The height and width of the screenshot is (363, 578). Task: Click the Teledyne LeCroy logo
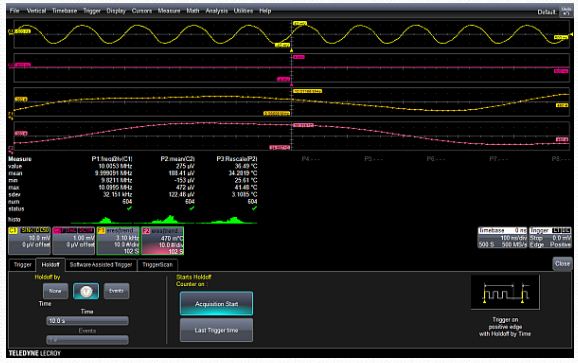[35, 353]
